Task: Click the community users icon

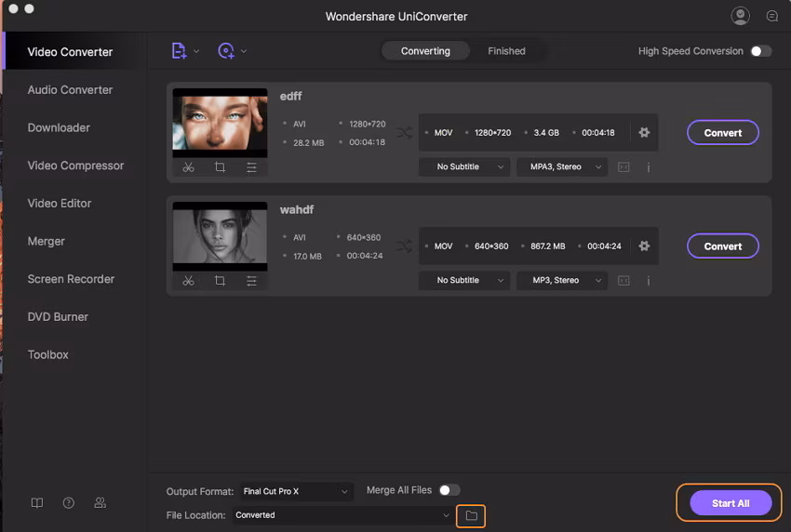Action: pos(100,503)
